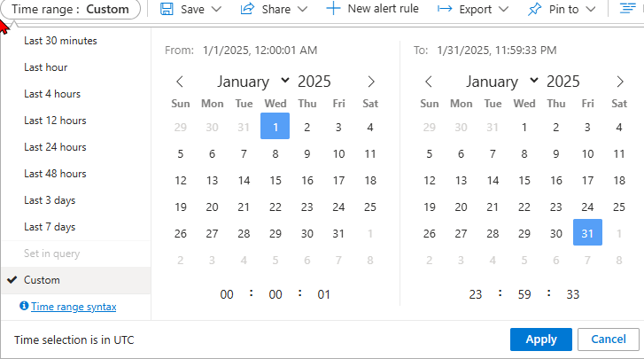Open the Time range syntax link

tap(74, 307)
